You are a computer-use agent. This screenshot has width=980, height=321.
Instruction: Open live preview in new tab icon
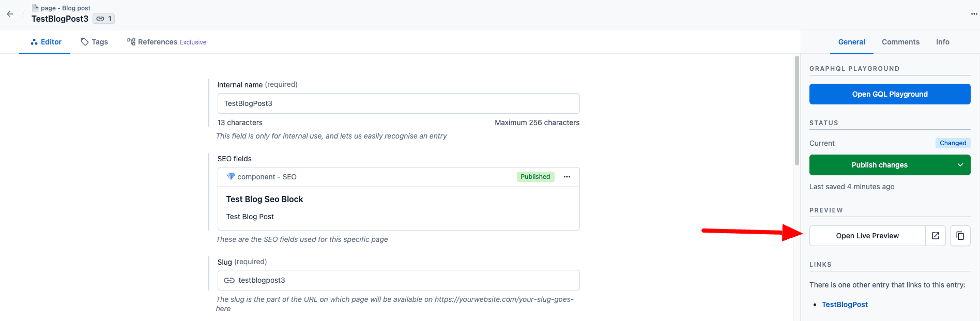pos(935,236)
